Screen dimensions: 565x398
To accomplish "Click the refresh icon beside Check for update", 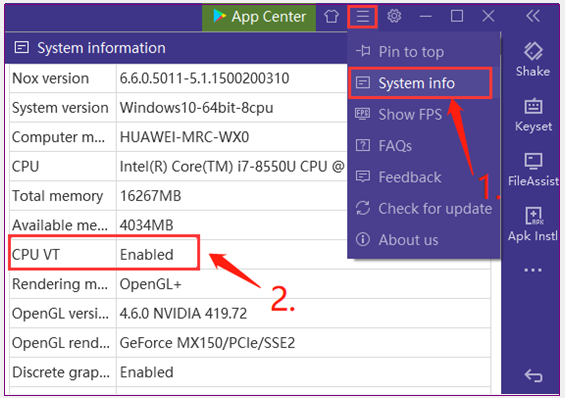I will point(362,208).
